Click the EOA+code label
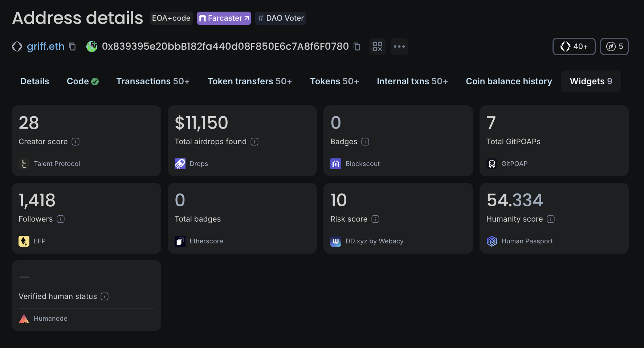Screen dimensions: 644x348 pos(171,18)
